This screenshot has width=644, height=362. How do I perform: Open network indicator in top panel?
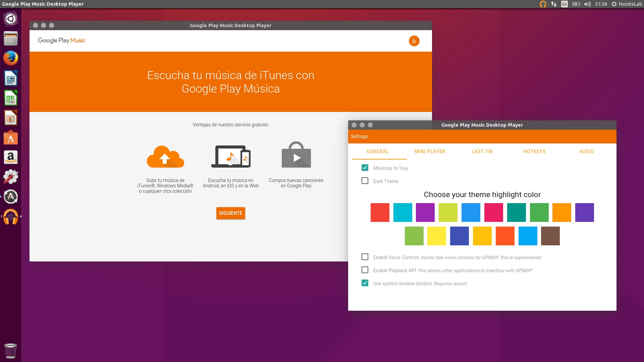pyautogui.click(x=554, y=4)
